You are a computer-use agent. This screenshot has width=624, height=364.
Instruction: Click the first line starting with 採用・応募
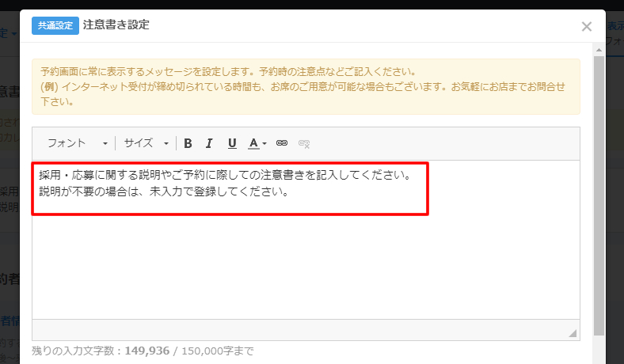coord(224,175)
